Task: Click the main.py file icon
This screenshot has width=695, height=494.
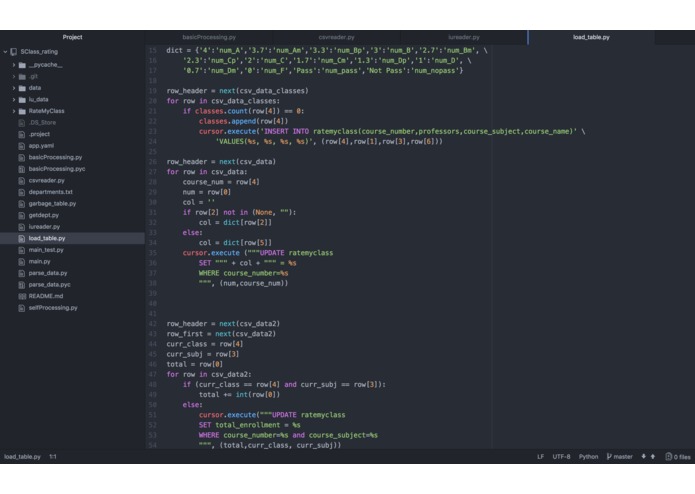Action: pos(21,261)
